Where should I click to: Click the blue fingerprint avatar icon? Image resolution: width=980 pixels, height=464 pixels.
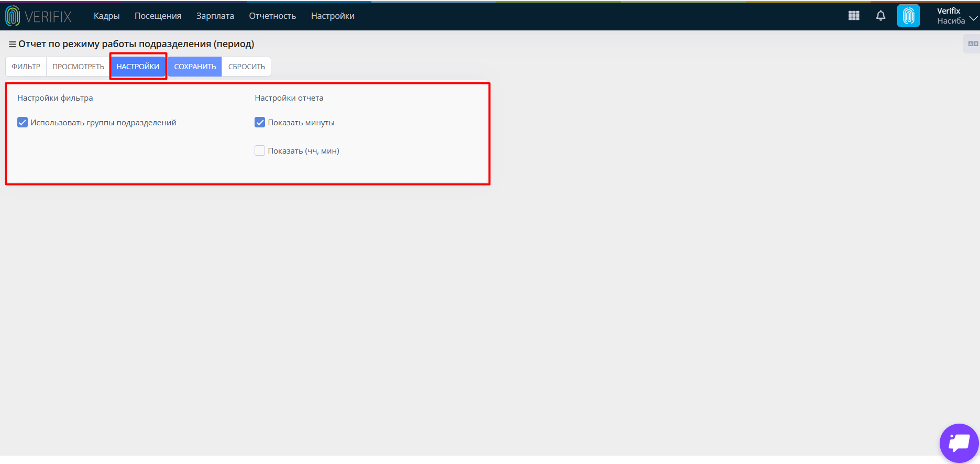908,16
